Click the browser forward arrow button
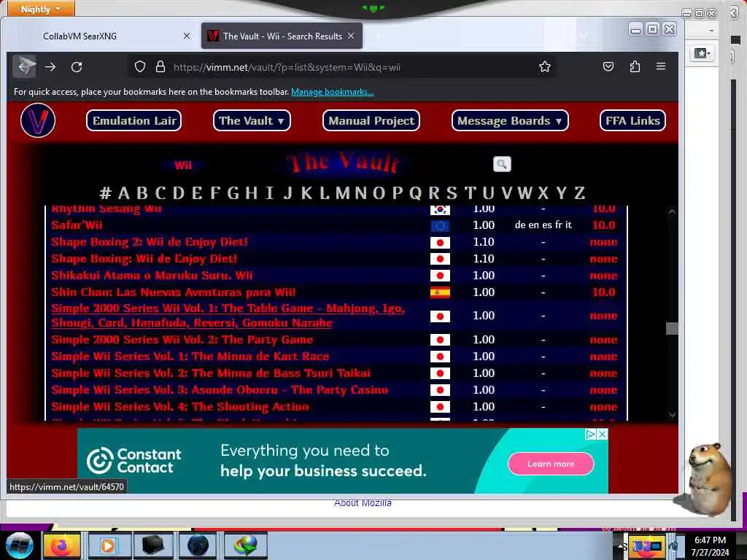This screenshot has height=560, width=747. (50, 67)
